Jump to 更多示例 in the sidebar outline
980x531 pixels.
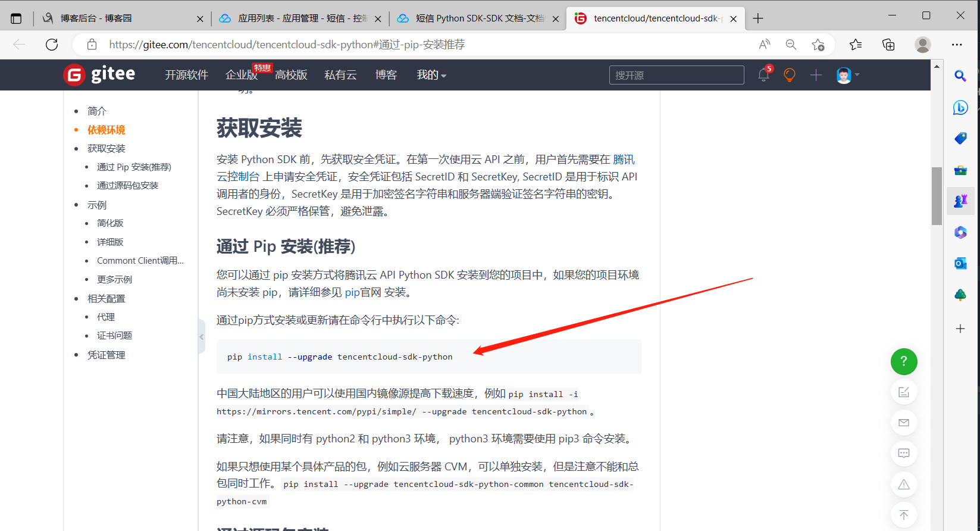[x=115, y=280]
